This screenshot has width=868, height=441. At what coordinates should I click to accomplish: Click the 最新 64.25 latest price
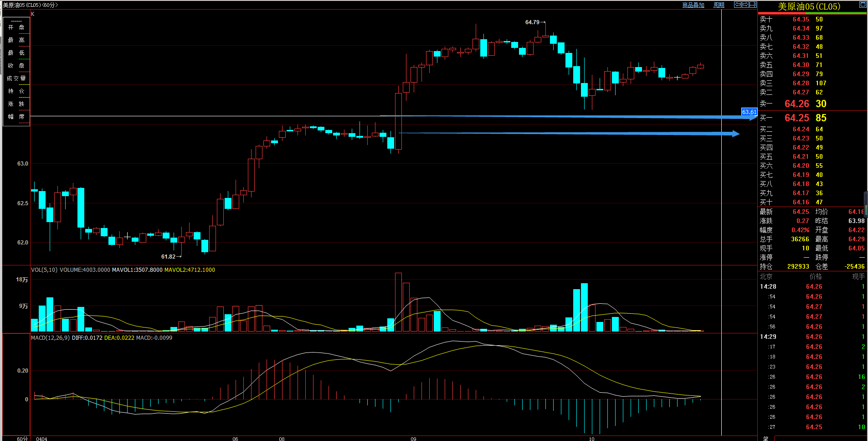801,212
